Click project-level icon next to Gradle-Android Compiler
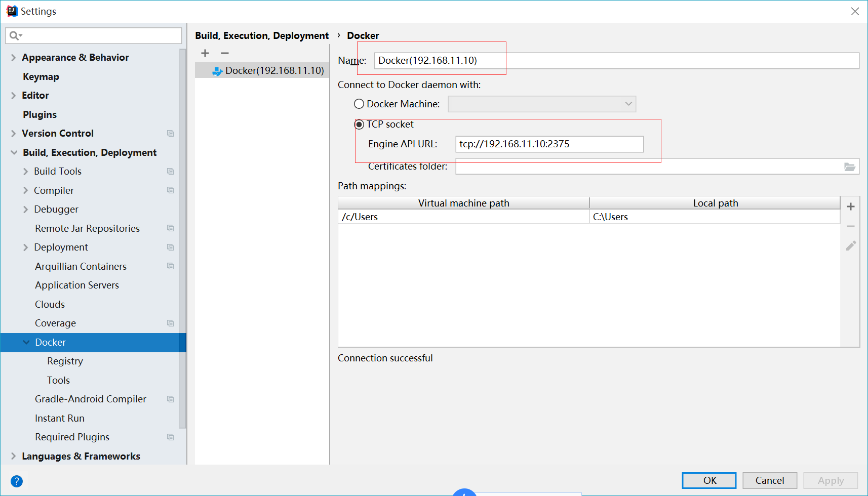This screenshot has height=496, width=868. [x=170, y=399]
